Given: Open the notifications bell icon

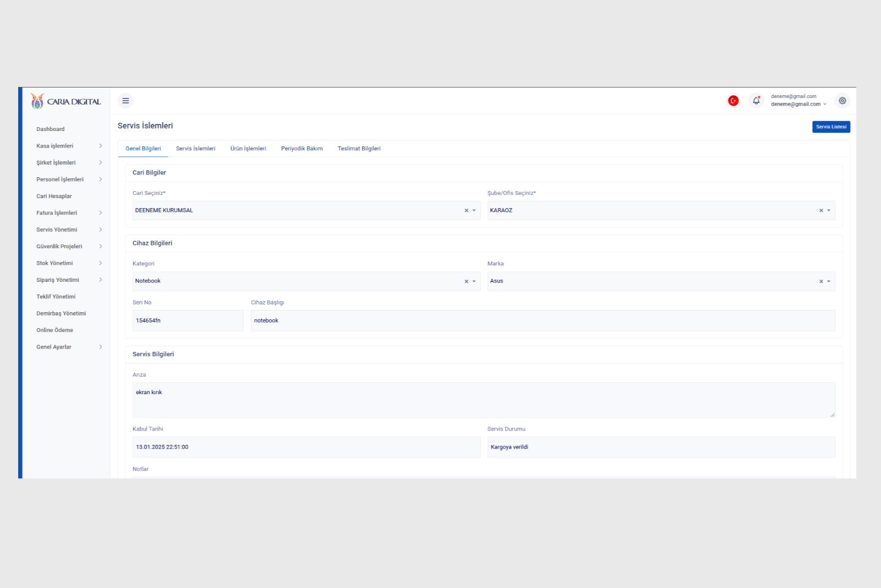Looking at the screenshot, I should 756,101.
